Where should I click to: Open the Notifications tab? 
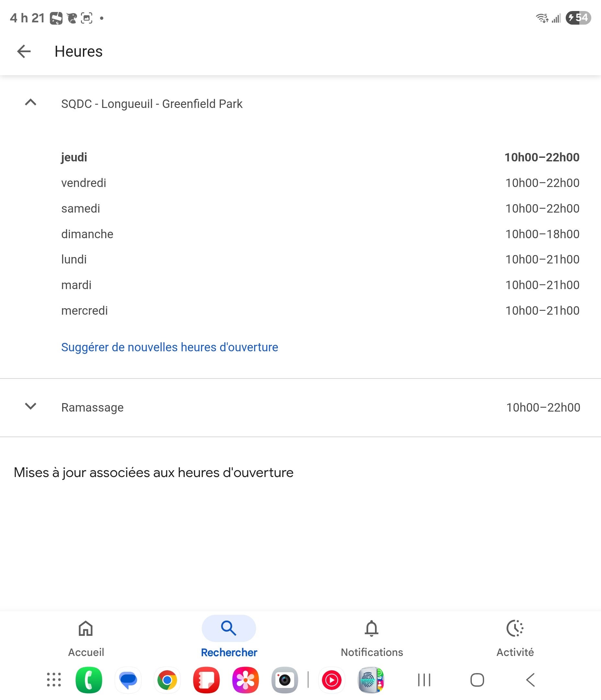[372, 638]
